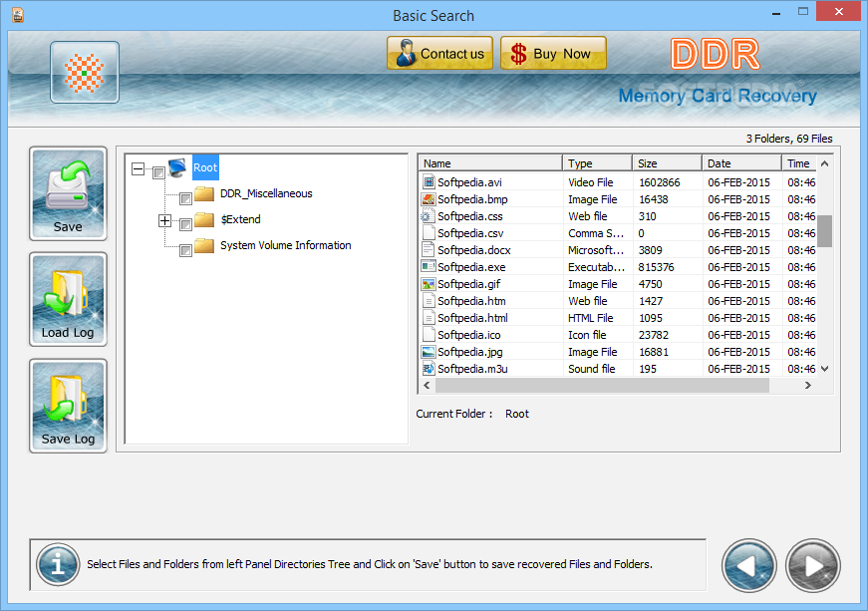The image size is (868, 611).
Task: Open the Contact us button
Action: pos(439,53)
